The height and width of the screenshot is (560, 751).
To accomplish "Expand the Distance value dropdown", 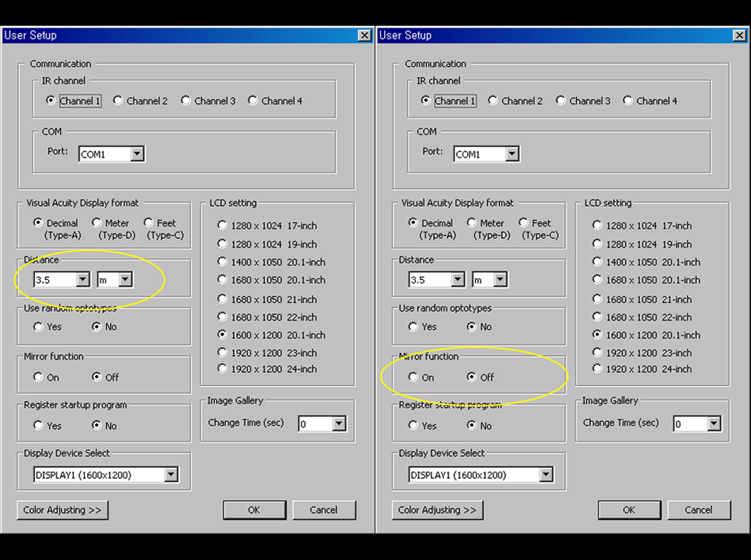I will 83,279.
